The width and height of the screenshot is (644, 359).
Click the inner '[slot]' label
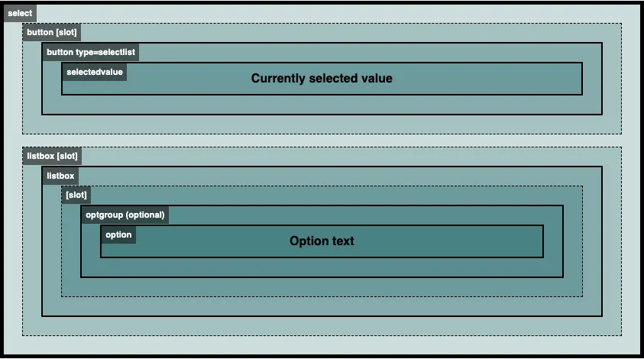(76, 195)
